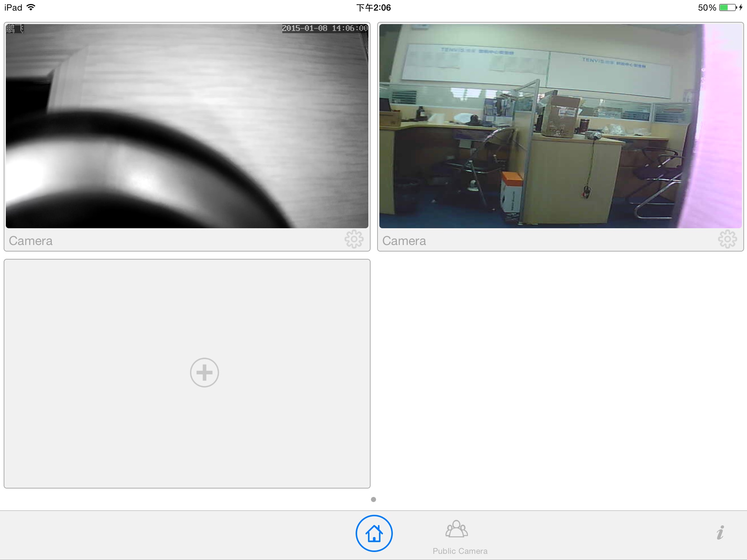Click the 2015-01-08 timestamp overlay
Screen dimensions: 747x560
pos(325,28)
